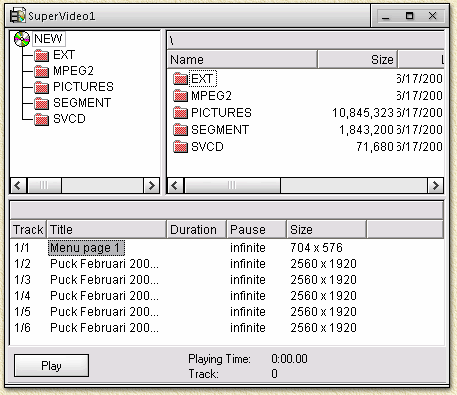Click the path bar showing backslash
The image size is (457, 395).
305,41
